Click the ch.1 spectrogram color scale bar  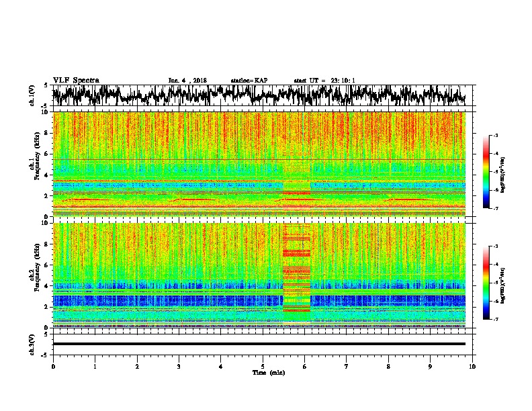click(486, 172)
